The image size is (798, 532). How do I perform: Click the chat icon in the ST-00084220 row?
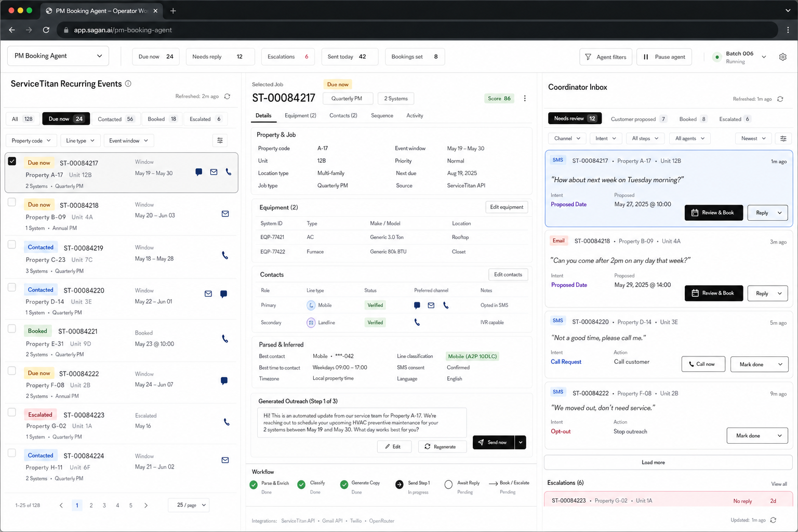[x=223, y=294]
